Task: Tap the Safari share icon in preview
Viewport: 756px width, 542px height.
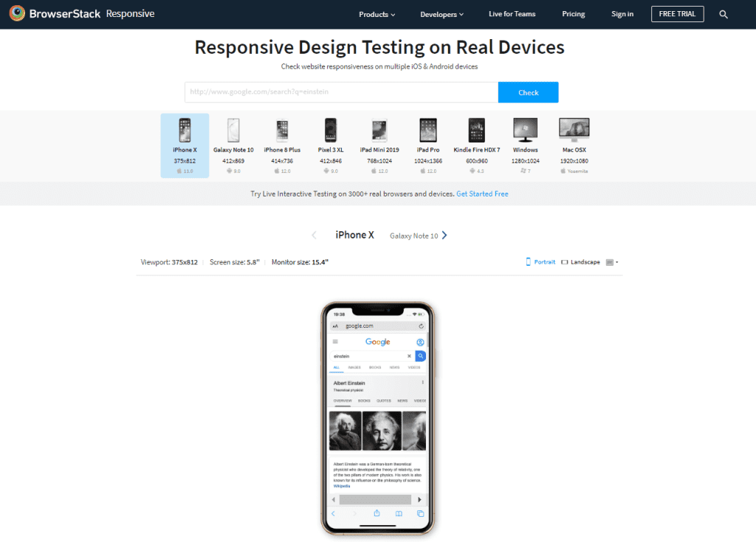Action: click(377, 513)
